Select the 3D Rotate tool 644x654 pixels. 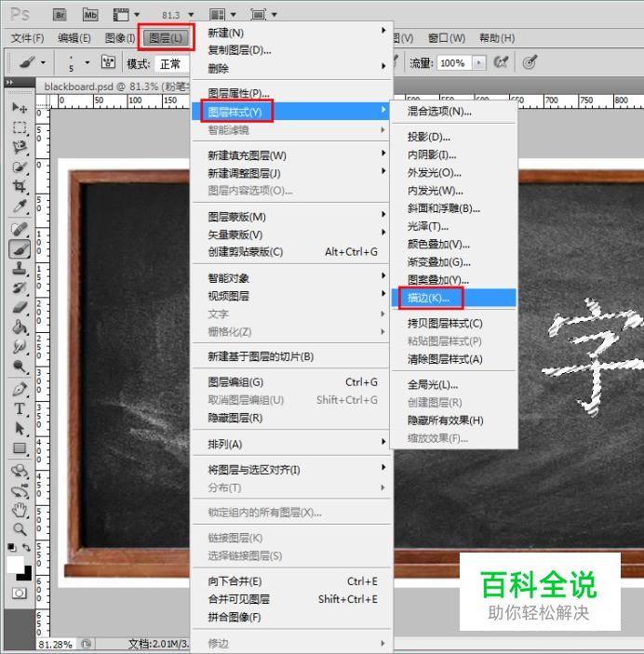click(x=20, y=472)
